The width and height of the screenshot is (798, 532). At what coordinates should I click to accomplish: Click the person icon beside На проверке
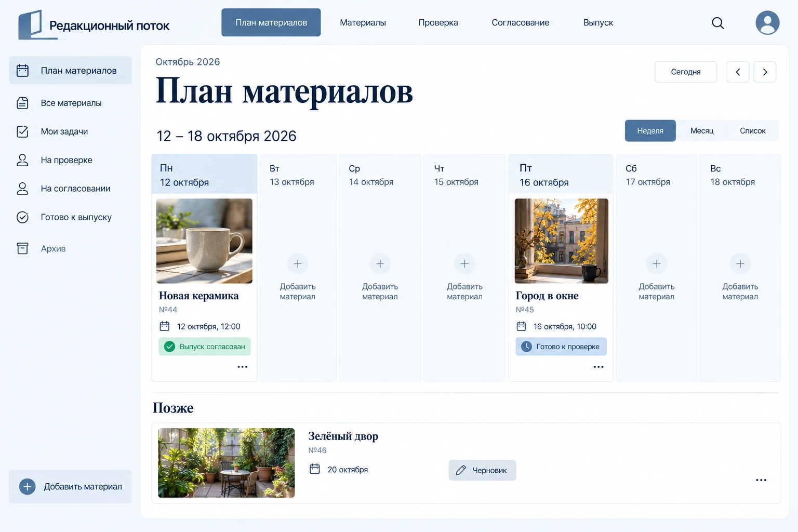pos(22,160)
